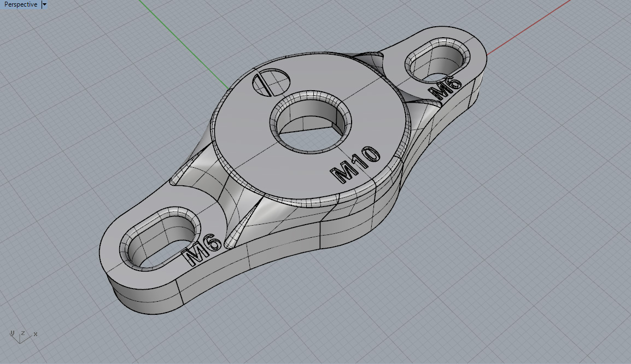Open the viewport menu dropdown arrow
631x364 pixels.
coord(44,4)
